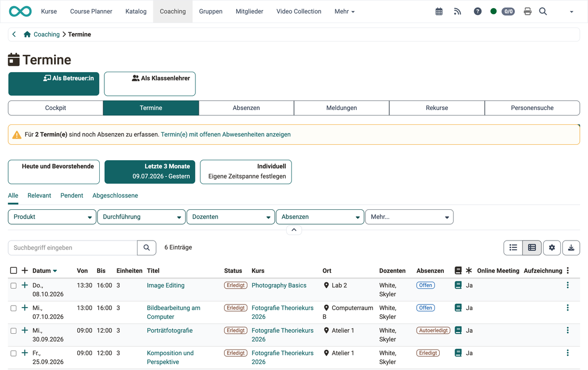Check the box for the 07.10.2026 row
This screenshot has height=370, width=588.
point(13,308)
